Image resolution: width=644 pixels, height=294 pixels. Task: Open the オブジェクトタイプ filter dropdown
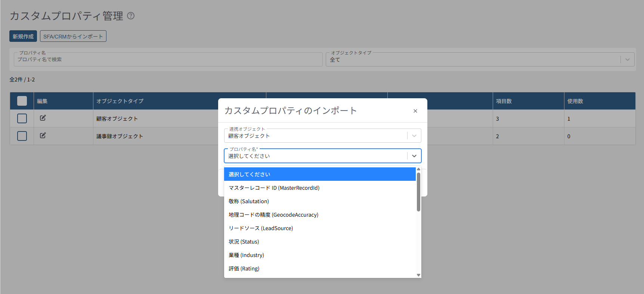click(x=627, y=59)
